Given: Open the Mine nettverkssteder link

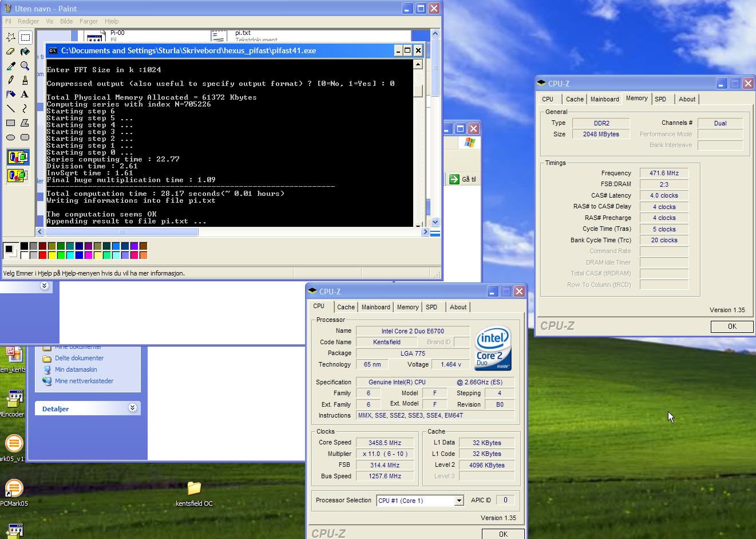Looking at the screenshot, I should tap(84, 381).
